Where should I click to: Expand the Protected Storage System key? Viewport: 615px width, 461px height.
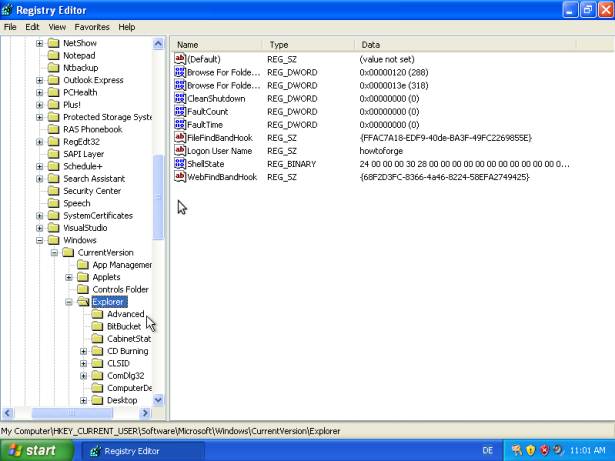pos(40,117)
